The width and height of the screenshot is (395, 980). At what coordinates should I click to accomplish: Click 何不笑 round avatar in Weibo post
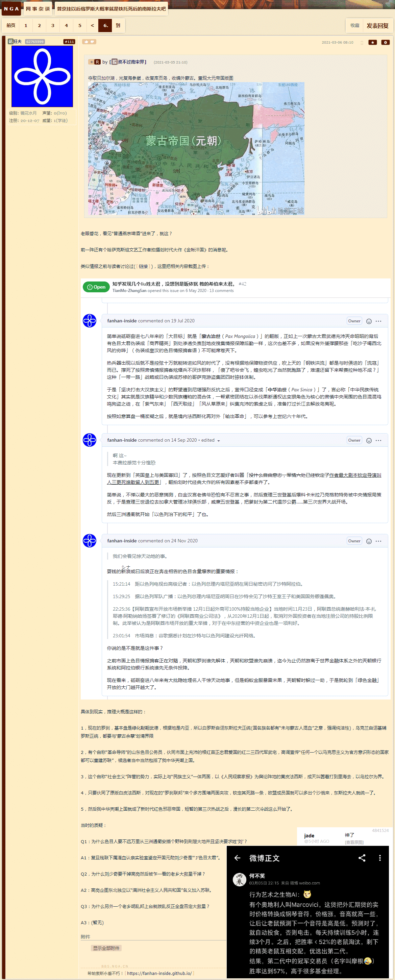239,879
